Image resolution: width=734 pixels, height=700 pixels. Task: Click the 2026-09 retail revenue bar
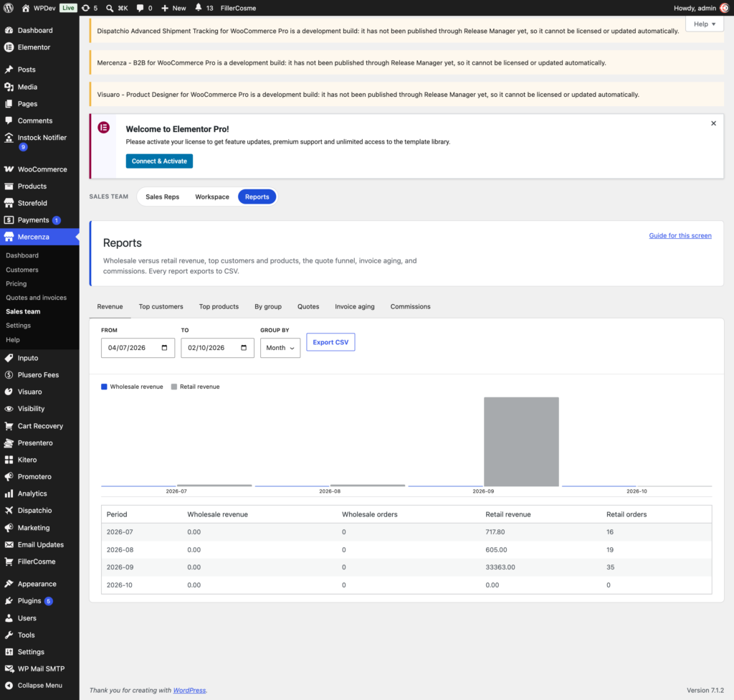click(x=521, y=441)
